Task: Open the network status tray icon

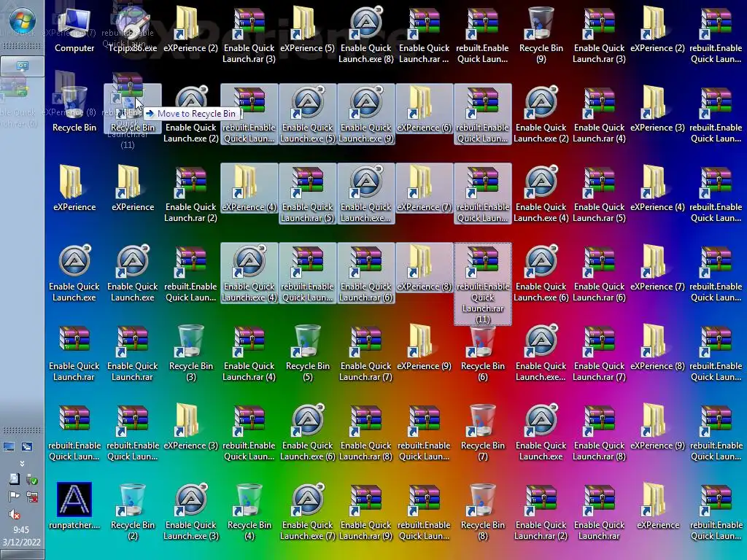Action: coord(32,497)
